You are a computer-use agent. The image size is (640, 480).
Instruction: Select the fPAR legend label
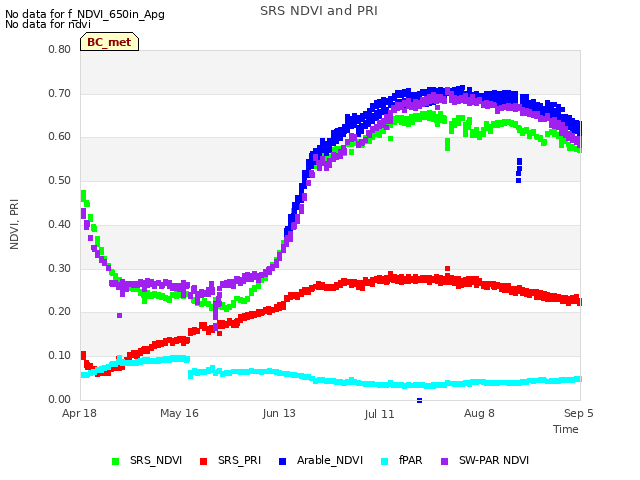pos(411,460)
